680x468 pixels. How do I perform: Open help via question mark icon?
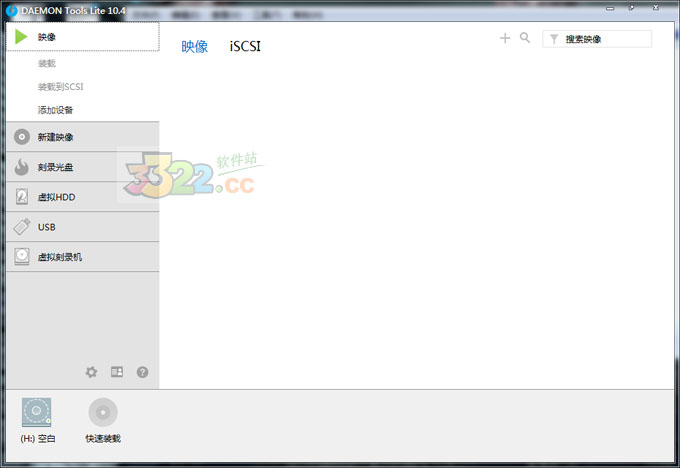142,372
